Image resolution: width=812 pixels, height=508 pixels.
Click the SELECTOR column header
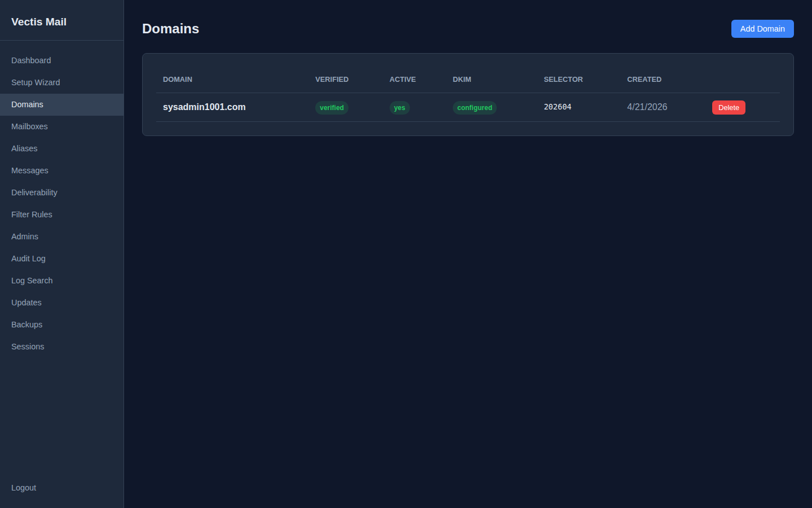point(563,80)
